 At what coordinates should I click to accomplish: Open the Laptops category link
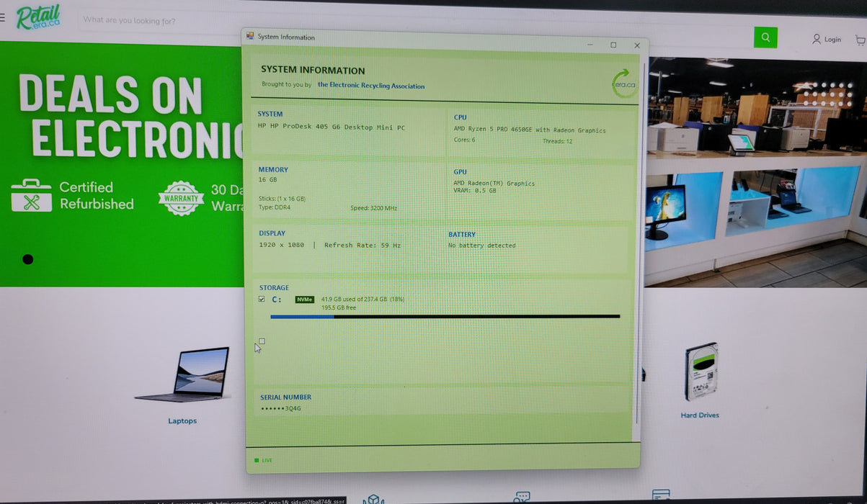[x=182, y=421]
